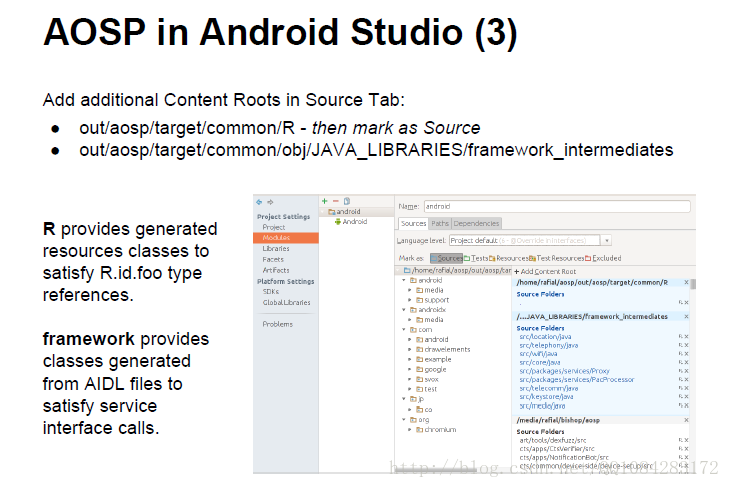Unmark src/keystore/java source folder with X
The image size is (730, 488).
tap(687, 397)
